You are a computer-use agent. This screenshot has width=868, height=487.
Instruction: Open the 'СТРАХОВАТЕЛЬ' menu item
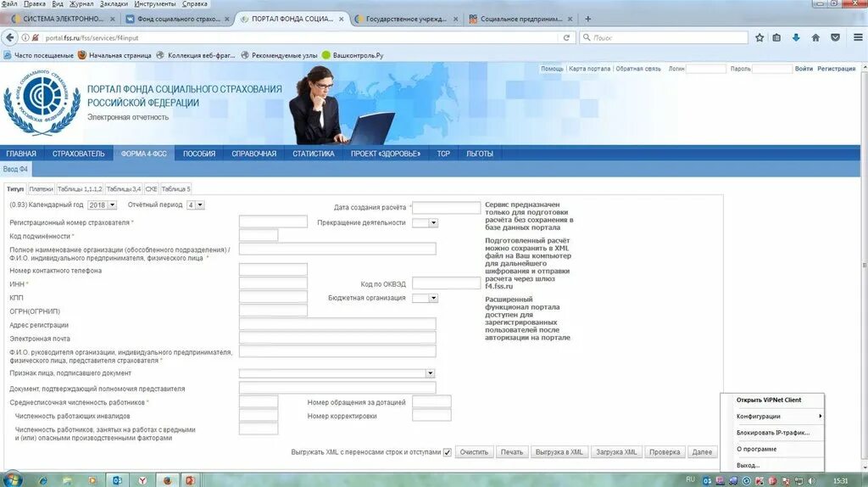click(78, 154)
